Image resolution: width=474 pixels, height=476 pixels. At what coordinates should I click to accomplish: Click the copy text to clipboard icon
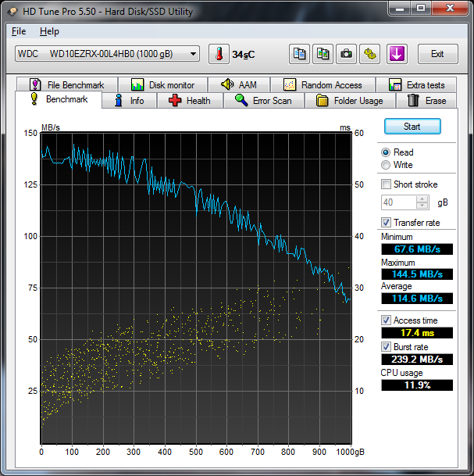click(299, 54)
